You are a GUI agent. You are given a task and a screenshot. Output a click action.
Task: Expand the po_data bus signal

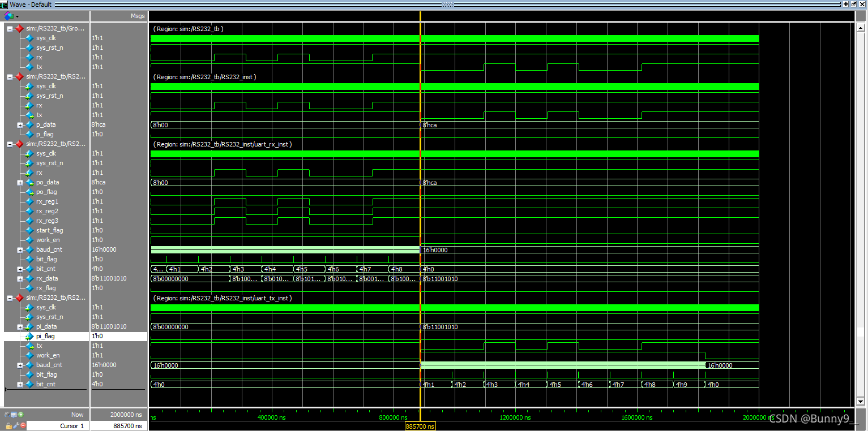(20, 182)
